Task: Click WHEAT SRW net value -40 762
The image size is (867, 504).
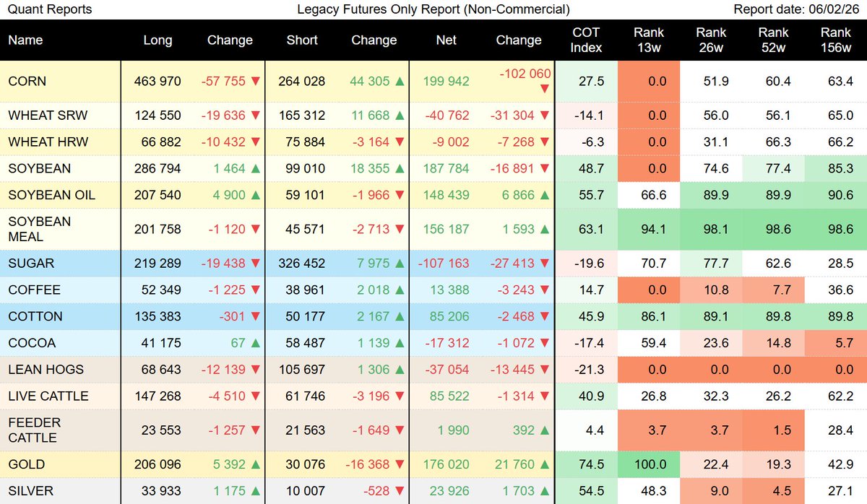Action: point(447,116)
